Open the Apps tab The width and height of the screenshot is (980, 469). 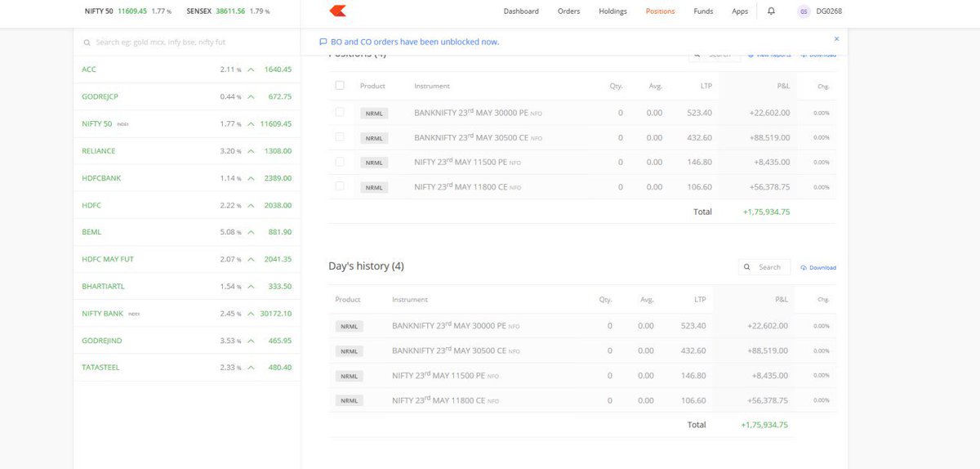(x=740, y=11)
